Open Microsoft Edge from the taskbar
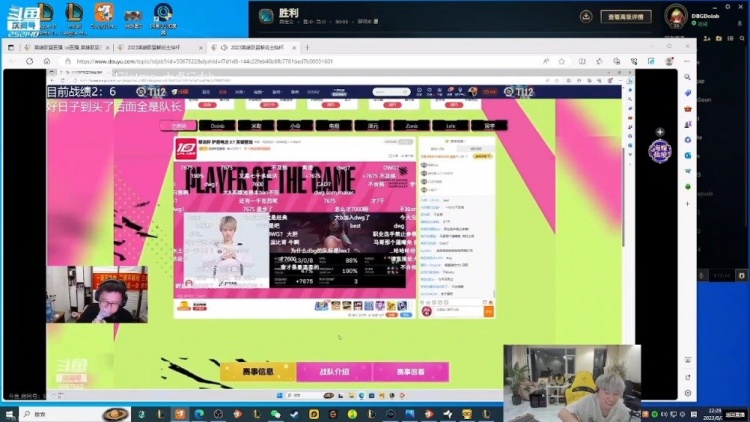The width and height of the screenshot is (750, 422). [199, 414]
